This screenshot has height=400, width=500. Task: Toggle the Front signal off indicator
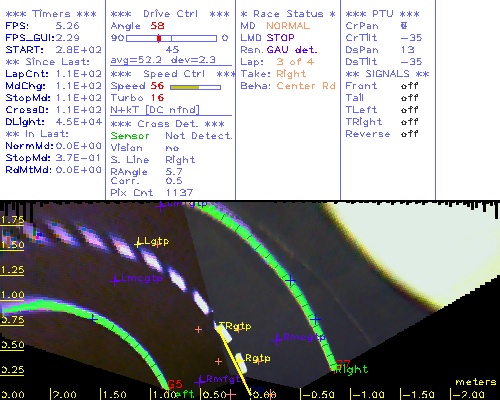tap(409, 86)
